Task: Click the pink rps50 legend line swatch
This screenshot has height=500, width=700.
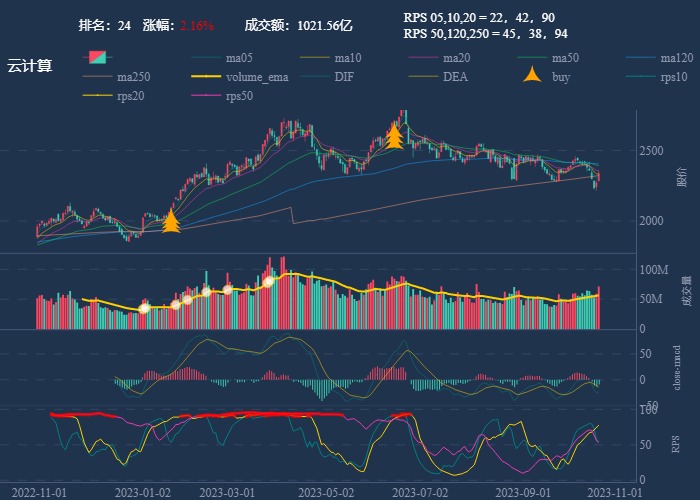Action: click(206, 96)
